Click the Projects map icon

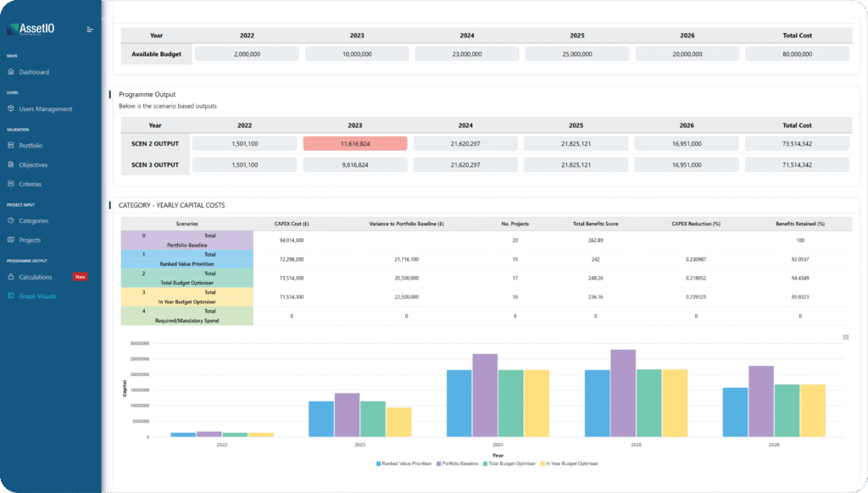(11, 241)
